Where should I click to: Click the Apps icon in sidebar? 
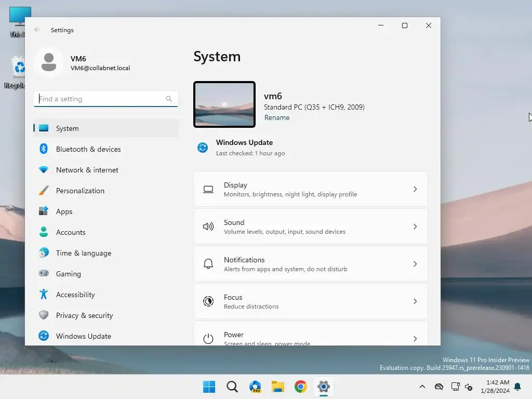(44, 211)
